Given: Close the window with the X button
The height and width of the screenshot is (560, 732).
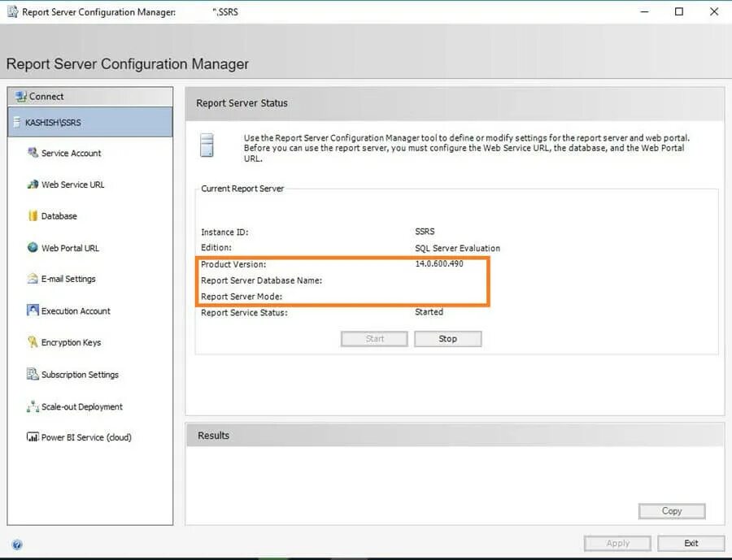Looking at the screenshot, I should [x=714, y=11].
